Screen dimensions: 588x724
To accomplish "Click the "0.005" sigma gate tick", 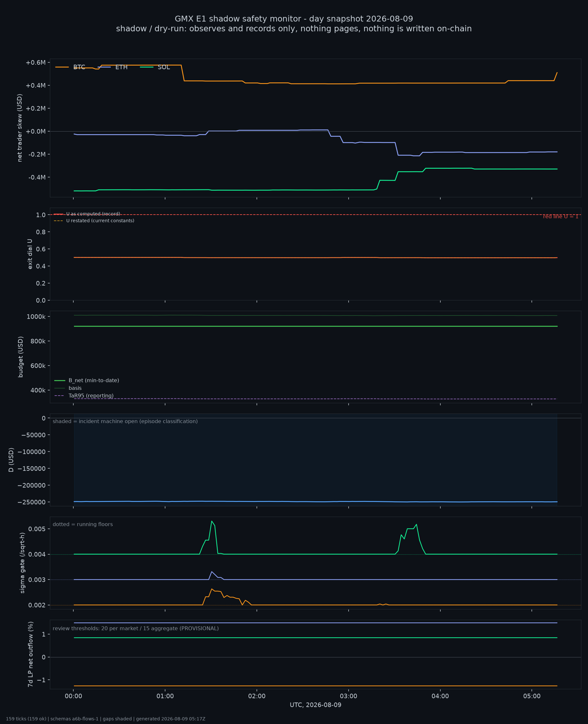I will [37, 529].
